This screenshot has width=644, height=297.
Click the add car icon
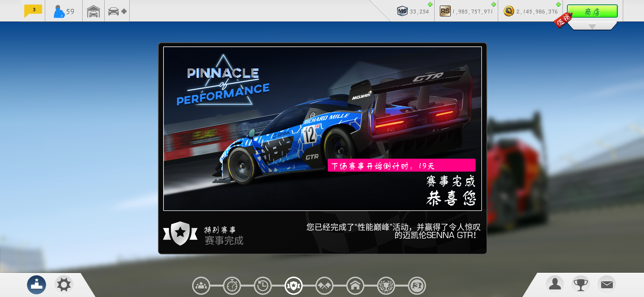click(117, 12)
